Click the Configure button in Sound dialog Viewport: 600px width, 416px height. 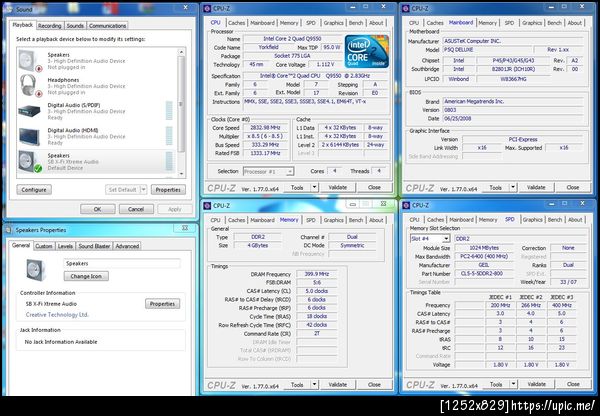tap(34, 189)
